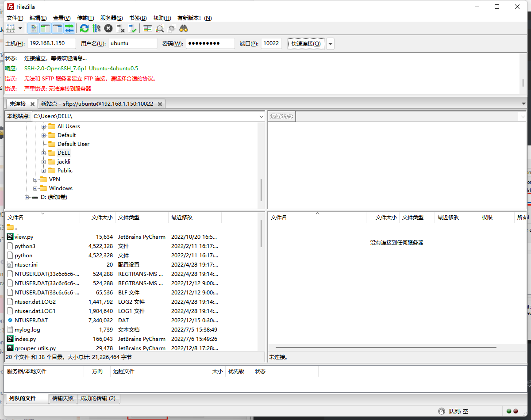The width and height of the screenshot is (531, 420).
Task: Expand the jackli folder node
Action: coord(44,162)
